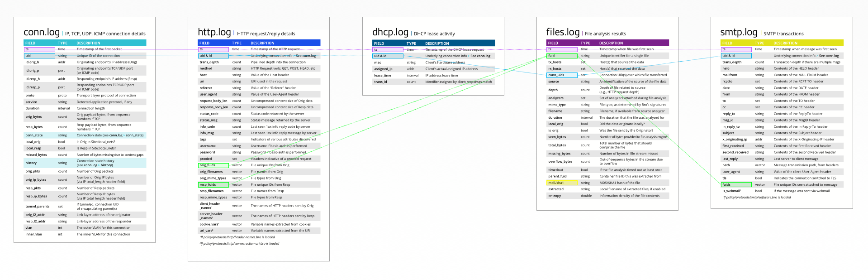
Task: Click the http.log table title
Action: tap(214, 32)
